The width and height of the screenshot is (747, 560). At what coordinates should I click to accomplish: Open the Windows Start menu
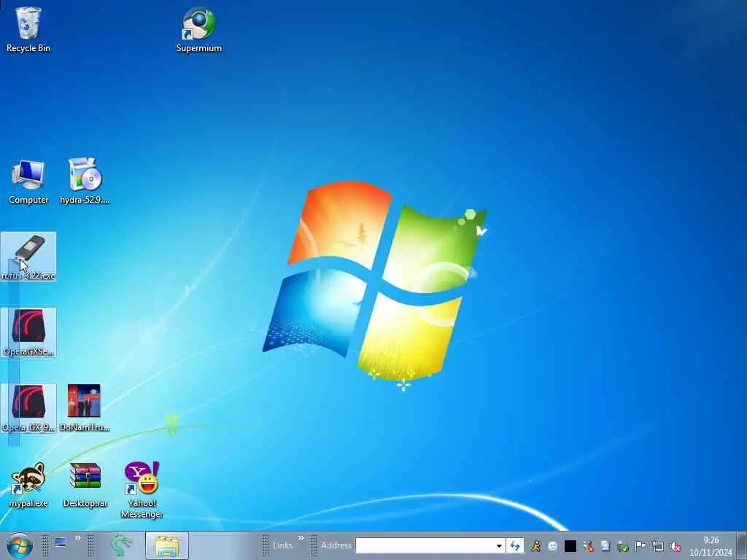20,545
